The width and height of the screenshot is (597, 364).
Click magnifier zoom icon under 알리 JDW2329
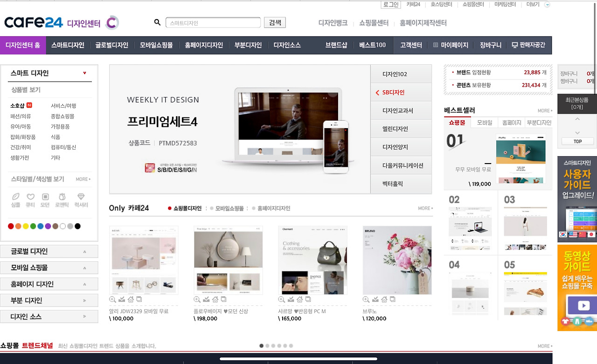click(x=112, y=299)
